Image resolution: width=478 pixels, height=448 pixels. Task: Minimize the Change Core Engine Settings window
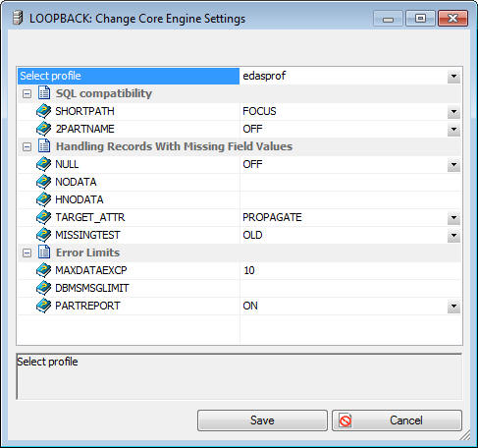coord(388,19)
